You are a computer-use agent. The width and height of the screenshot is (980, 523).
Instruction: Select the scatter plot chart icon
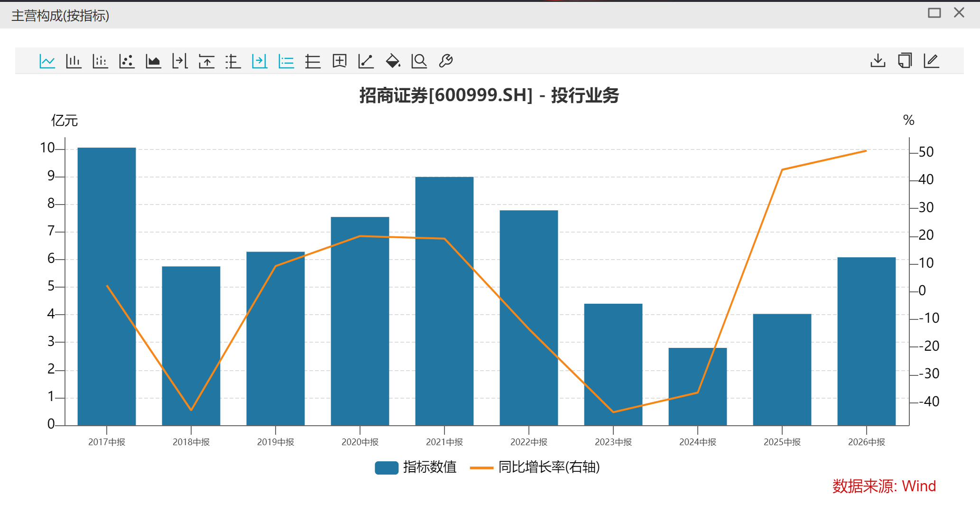coord(127,61)
